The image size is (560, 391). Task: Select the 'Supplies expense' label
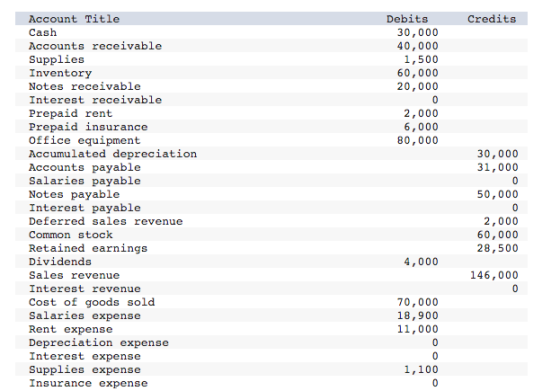[85, 370]
